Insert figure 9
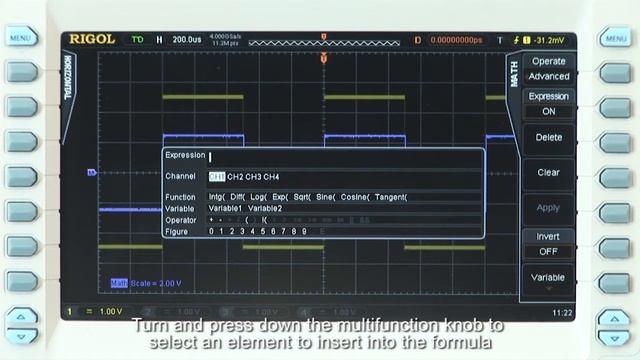Image resolution: width=640 pixels, height=360 pixels. coord(304,231)
